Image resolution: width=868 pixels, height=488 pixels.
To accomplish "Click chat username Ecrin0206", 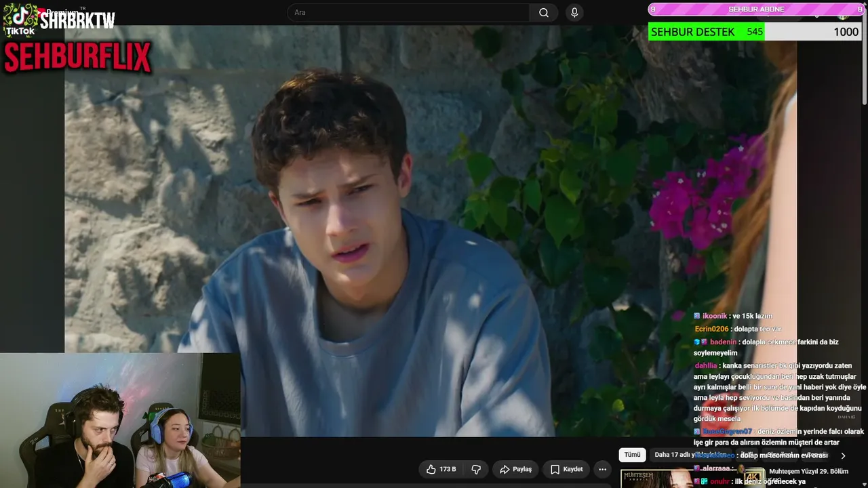I will (x=711, y=329).
